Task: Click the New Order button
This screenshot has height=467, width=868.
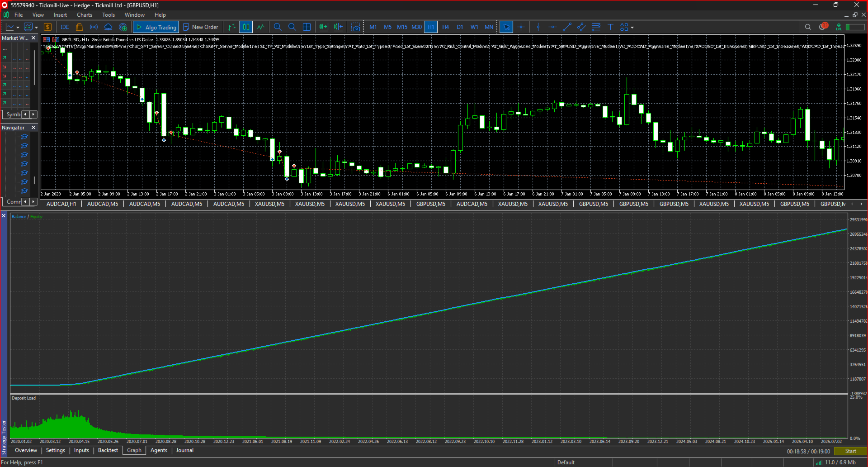Action: pyautogui.click(x=201, y=27)
